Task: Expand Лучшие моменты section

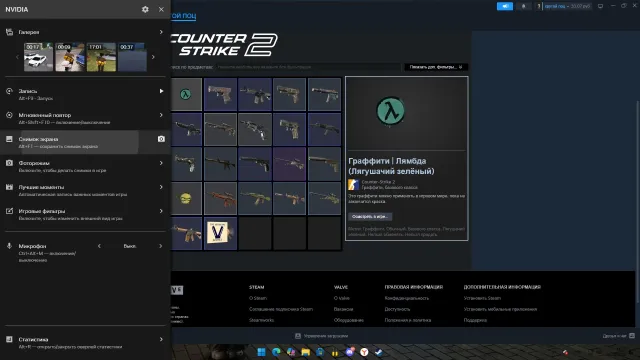Action: [161, 187]
